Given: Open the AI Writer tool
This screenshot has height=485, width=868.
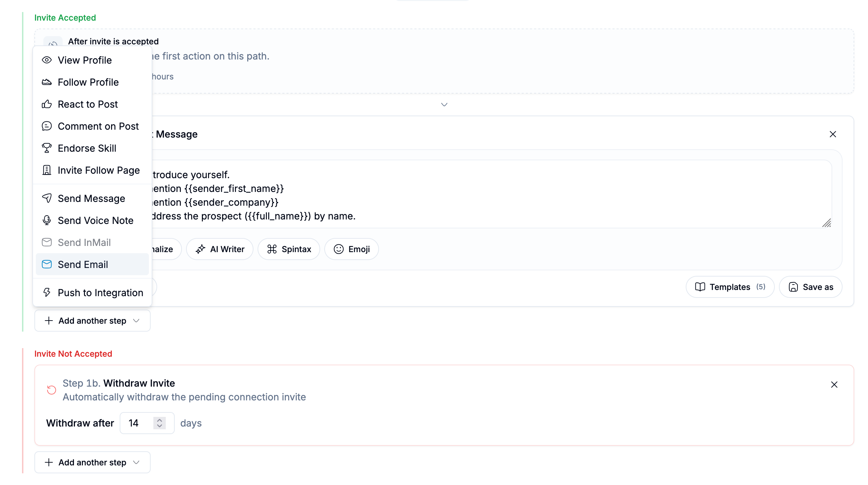Looking at the screenshot, I should (x=220, y=249).
